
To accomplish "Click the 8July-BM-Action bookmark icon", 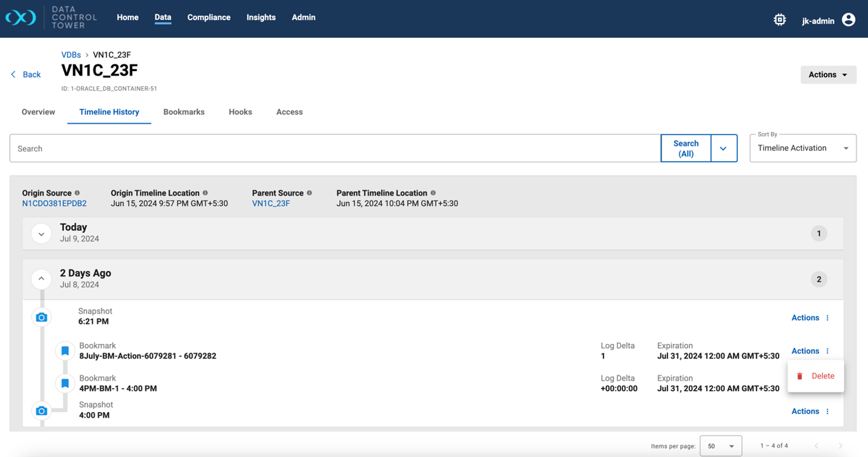I will tap(65, 351).
